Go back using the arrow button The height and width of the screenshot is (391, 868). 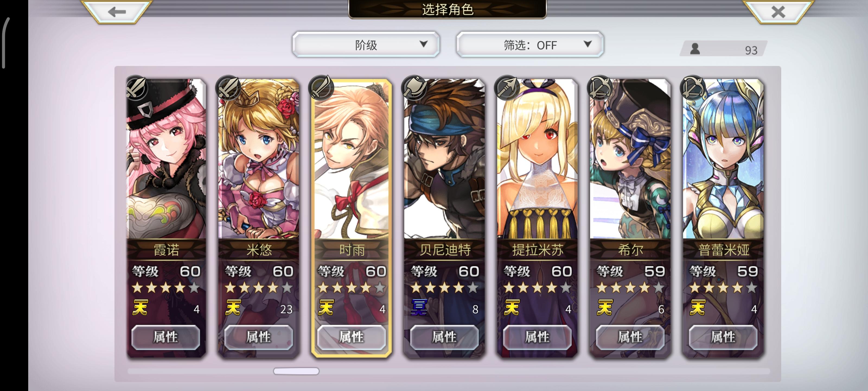117,11
